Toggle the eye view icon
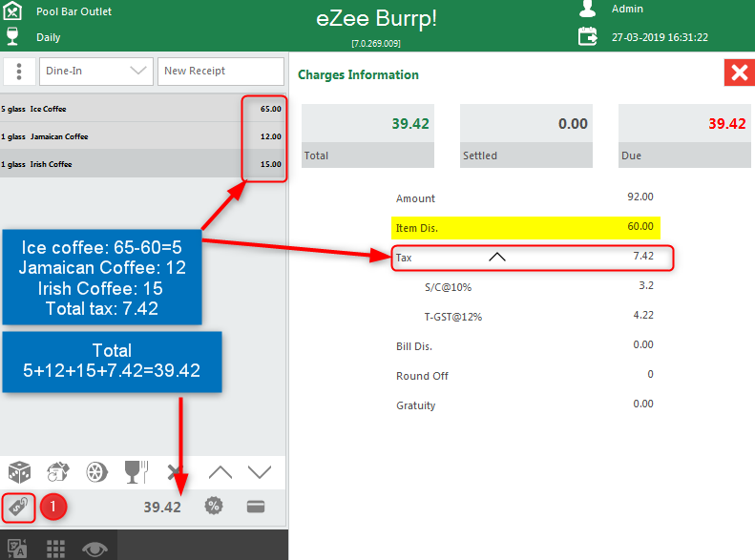Image resolution: width=755 pixels, height=560 pixels. click(94, 549)
